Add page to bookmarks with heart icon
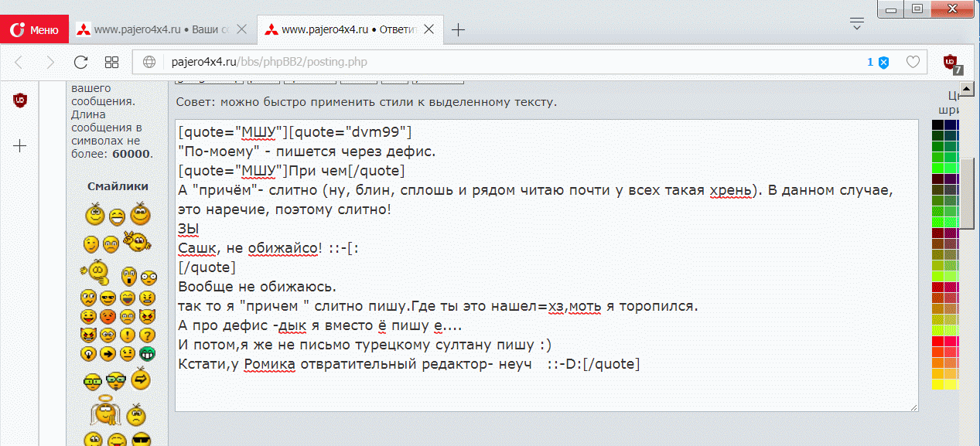The width and height of the screenshot is (980, 446). click(913, 62)
